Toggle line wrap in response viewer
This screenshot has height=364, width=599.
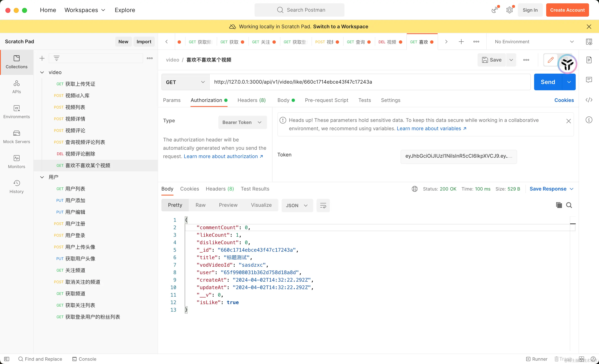(x=323, y=206)
